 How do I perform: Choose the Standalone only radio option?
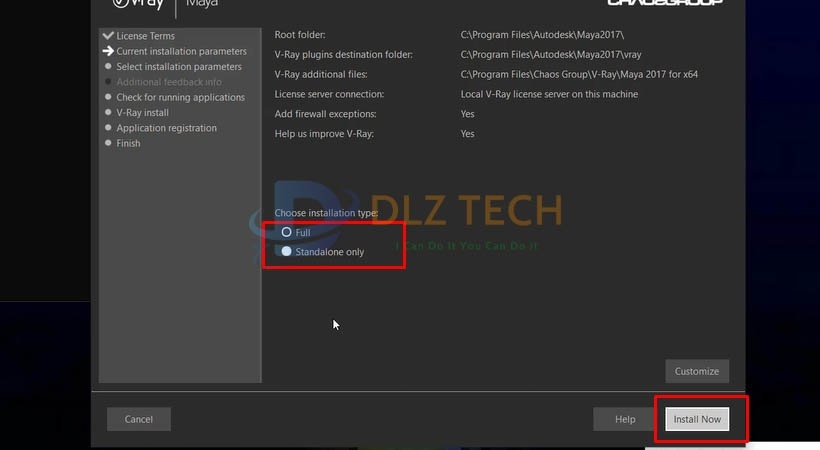[x=287, y=252]
